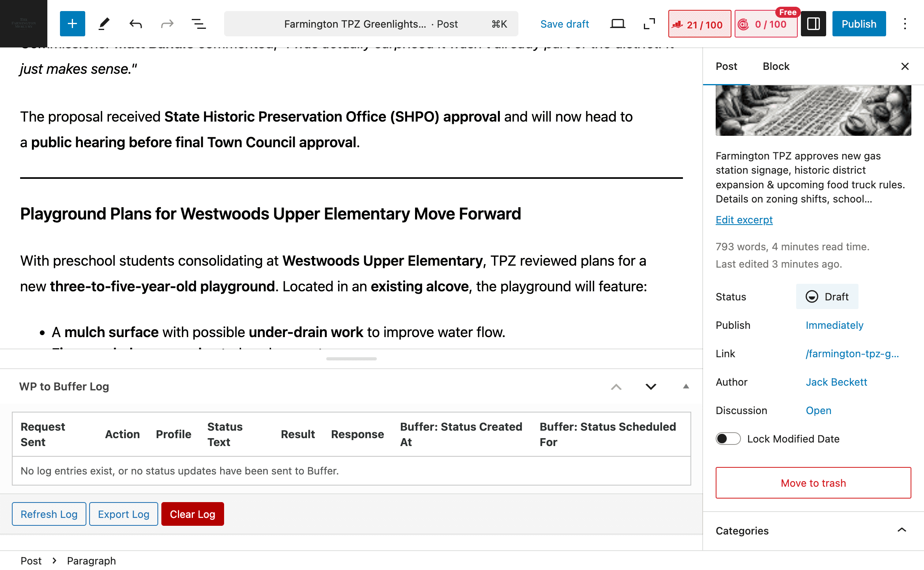Click Move to trash
The width and height of the screenshot is (924, 570).
tap(813, 483)
